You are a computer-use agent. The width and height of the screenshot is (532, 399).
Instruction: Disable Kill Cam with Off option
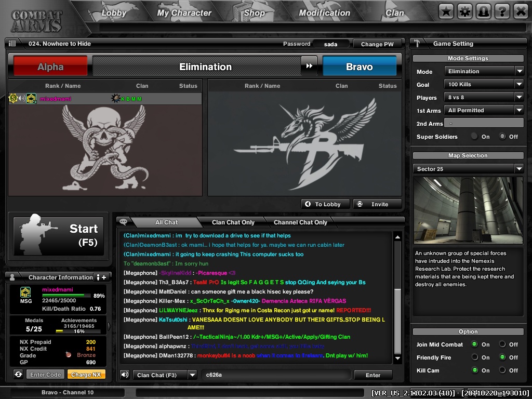[502, 370]
